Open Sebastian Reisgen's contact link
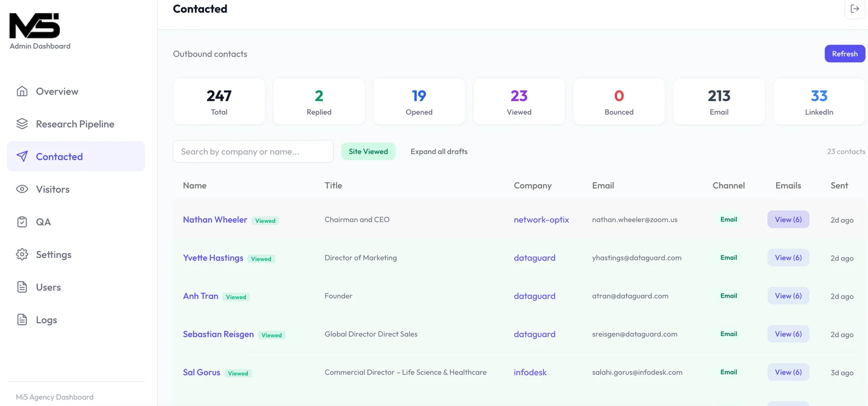 pyautogui.click(x=218, y=334)
